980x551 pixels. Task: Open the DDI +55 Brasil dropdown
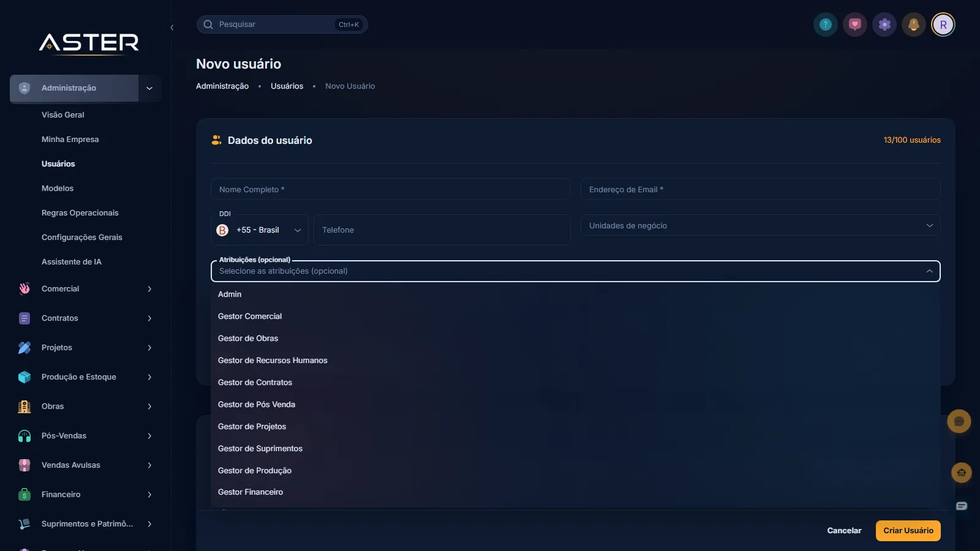[260, 230]
